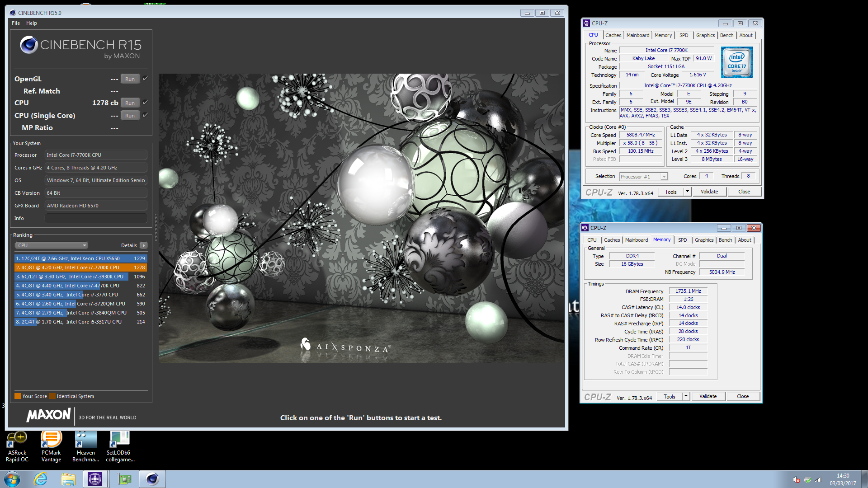Toggle the CPU test checkbox

[x=145, y=103]
